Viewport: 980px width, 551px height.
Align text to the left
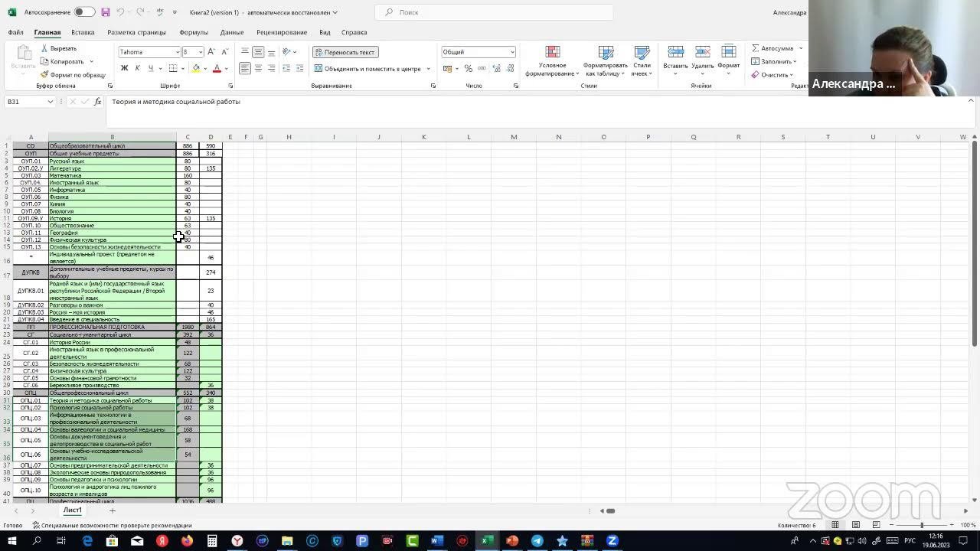point(244,68)
